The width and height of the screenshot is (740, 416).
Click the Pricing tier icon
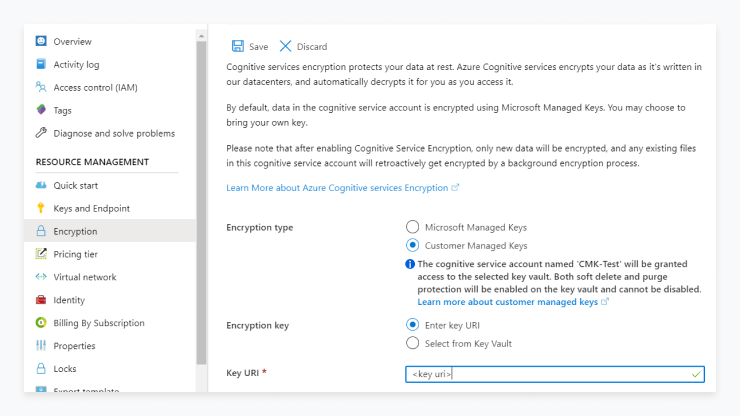[x=41, y=254]
